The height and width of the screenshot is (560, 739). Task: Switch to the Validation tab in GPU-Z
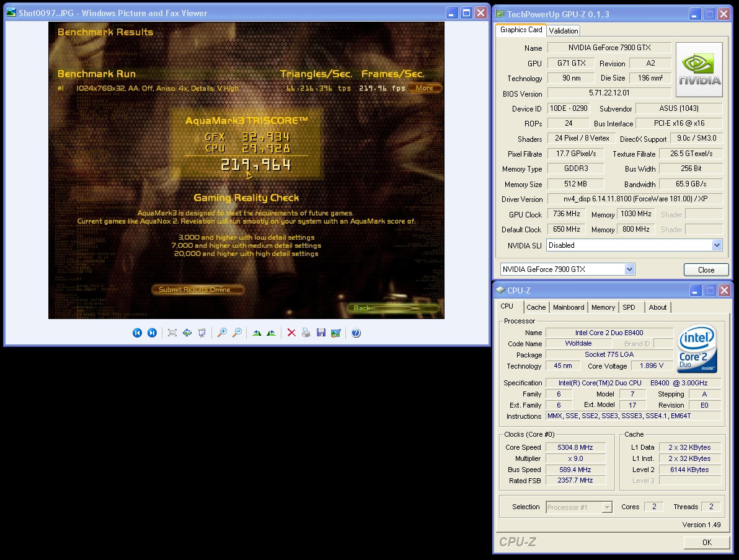[x=563, y=30]
